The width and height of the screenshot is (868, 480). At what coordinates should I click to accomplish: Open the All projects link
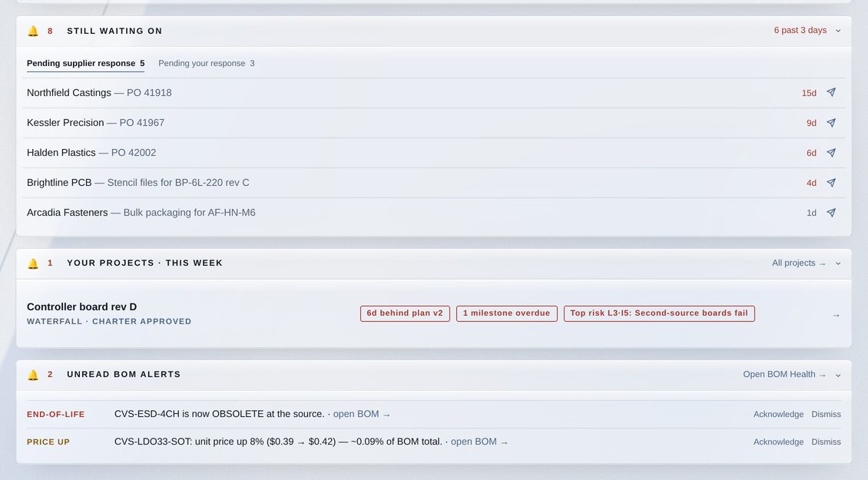coord(799,263)
